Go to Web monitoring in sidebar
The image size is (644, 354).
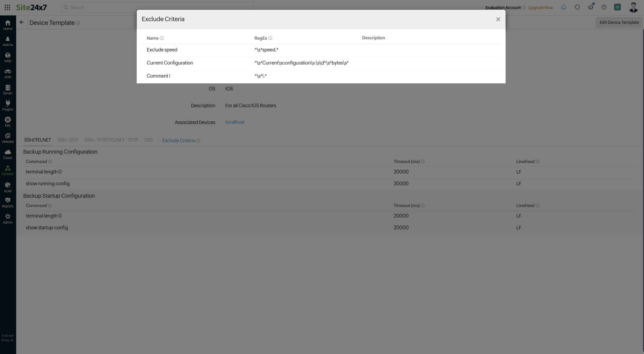[8, 57]
